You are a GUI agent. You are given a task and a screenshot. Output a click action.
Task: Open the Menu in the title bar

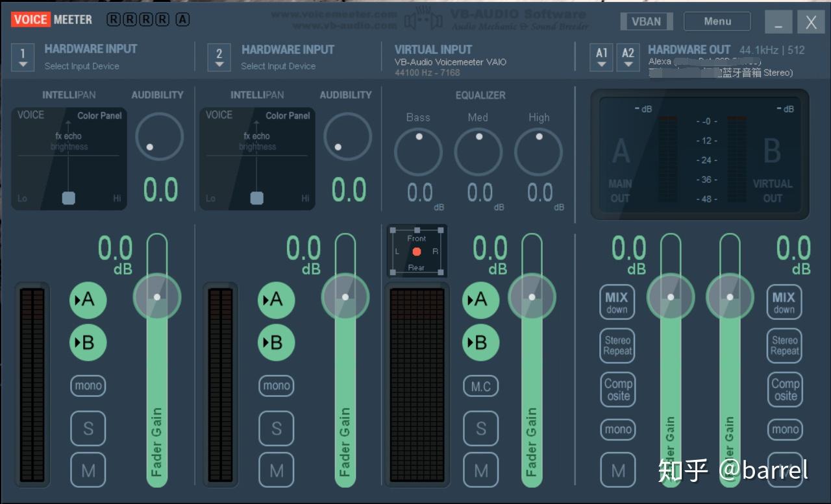[717, 21]
